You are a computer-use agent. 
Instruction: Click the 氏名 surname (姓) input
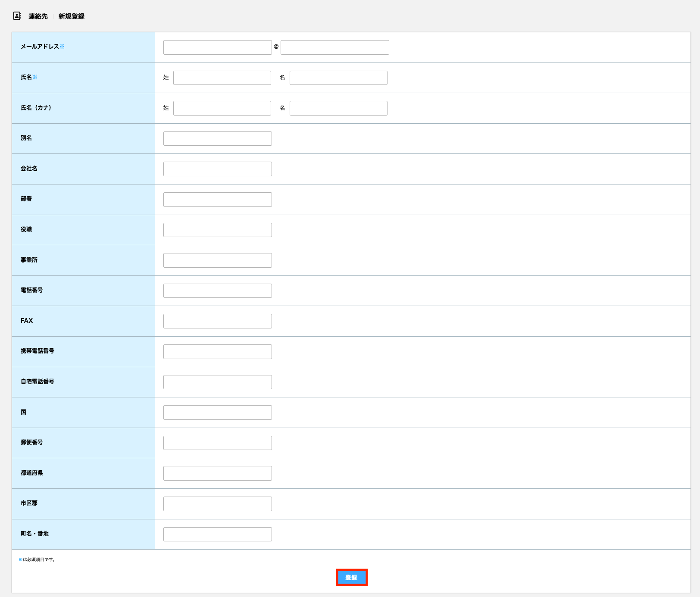[x=222, y=78]
